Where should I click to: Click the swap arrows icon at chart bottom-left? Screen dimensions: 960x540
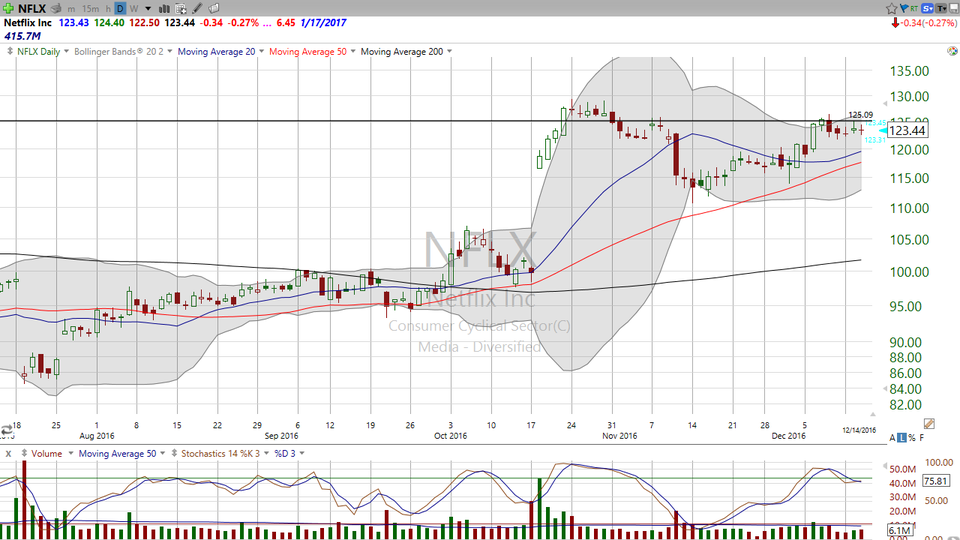[7, 430]
